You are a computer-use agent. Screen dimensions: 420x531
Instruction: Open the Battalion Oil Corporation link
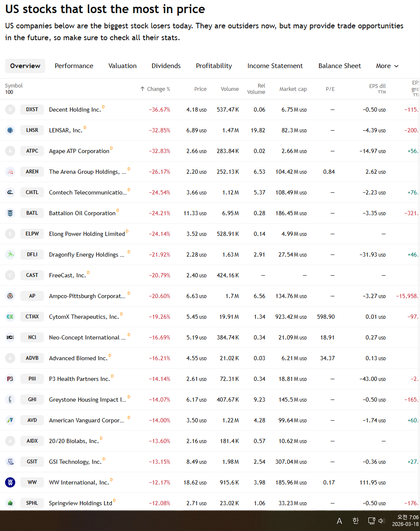click(82, 213)
